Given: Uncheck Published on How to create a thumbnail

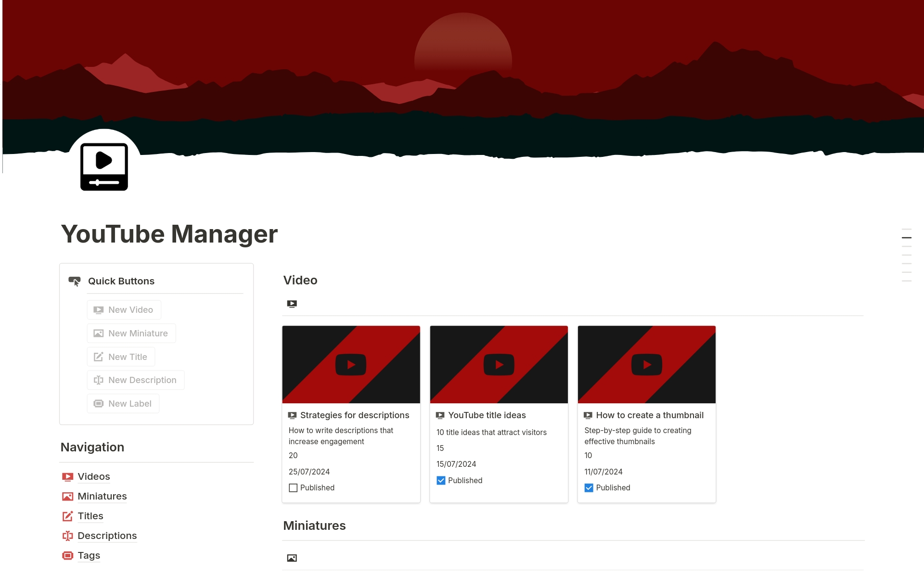Looking at the screenshot, I should [x=589, y=487].
